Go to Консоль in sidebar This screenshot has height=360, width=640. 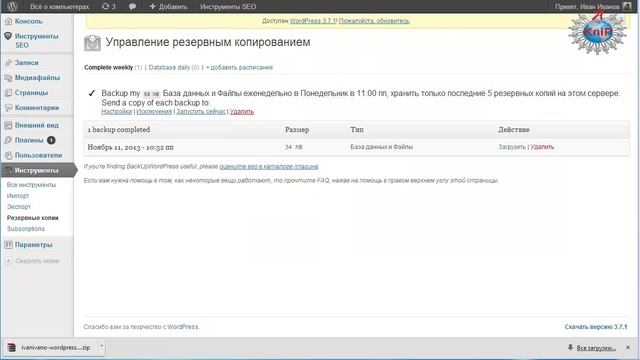point(29,21)
